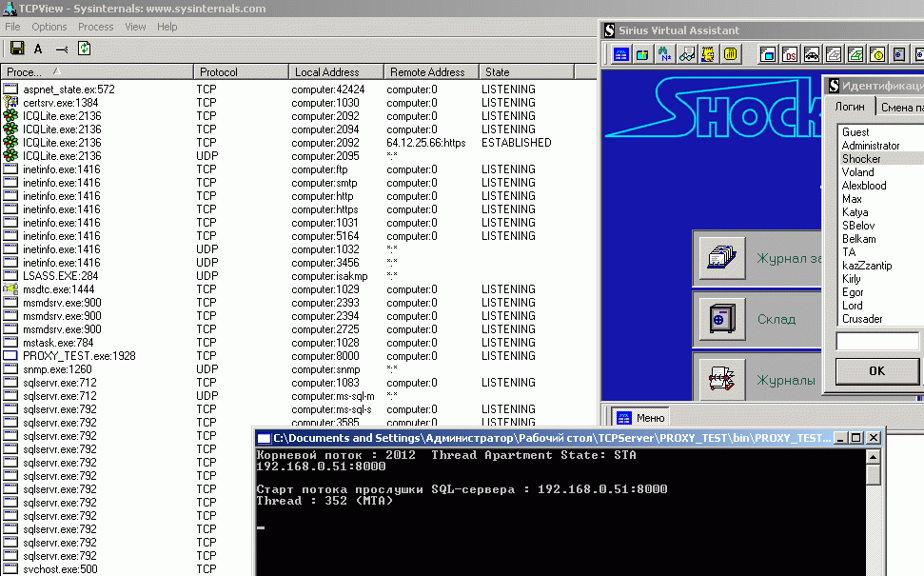Screen dimensions: 924x576
Task: Click the gray safe icon in Sirius toolbar
Action: pos(898,55)
